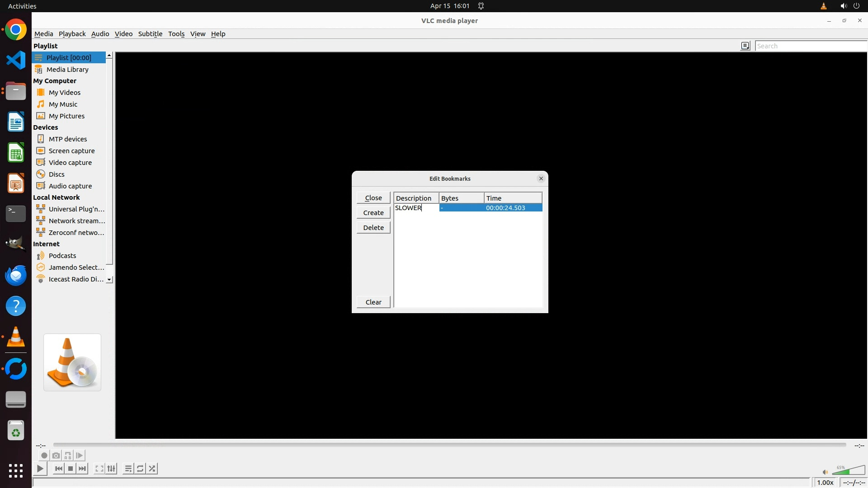Mute audio via speaker icon
The height and width of the screenshot is (488, 868).
pos(825,472)
